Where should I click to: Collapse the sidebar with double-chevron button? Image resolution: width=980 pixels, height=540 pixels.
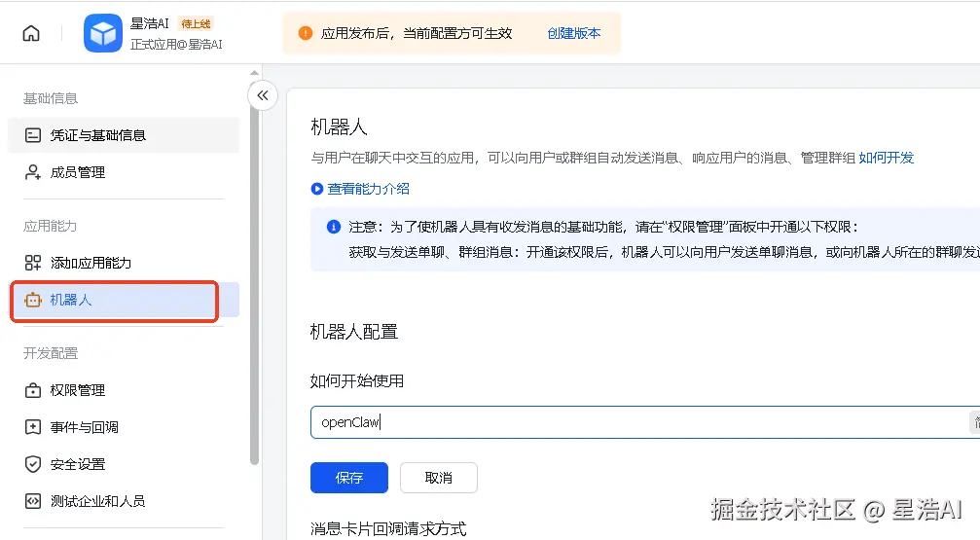coord(263,95)
